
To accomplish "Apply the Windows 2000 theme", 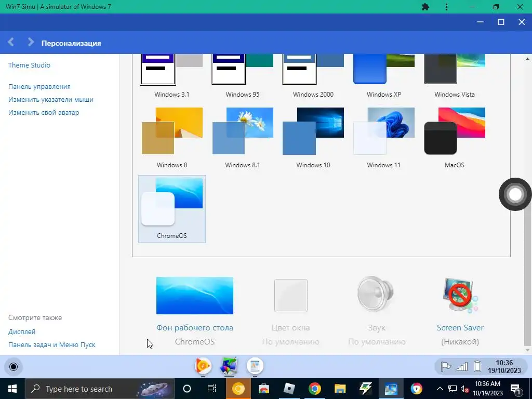I will 313,76.
